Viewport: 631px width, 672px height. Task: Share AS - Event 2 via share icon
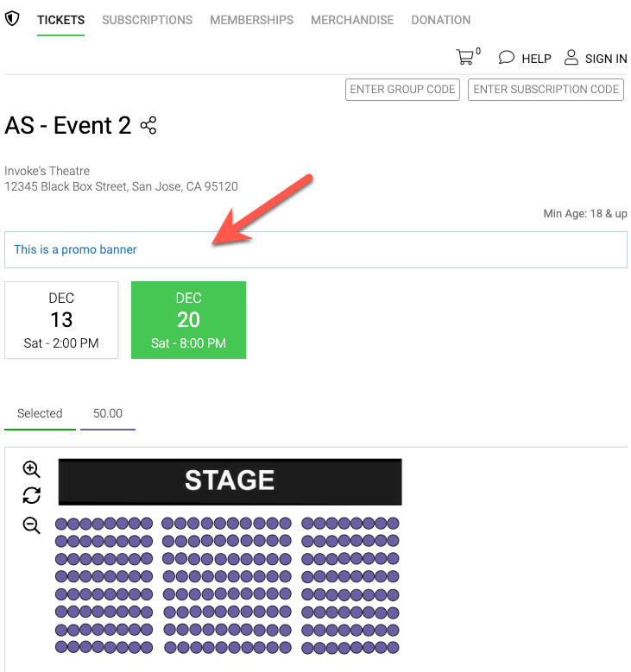coord(148,126)
